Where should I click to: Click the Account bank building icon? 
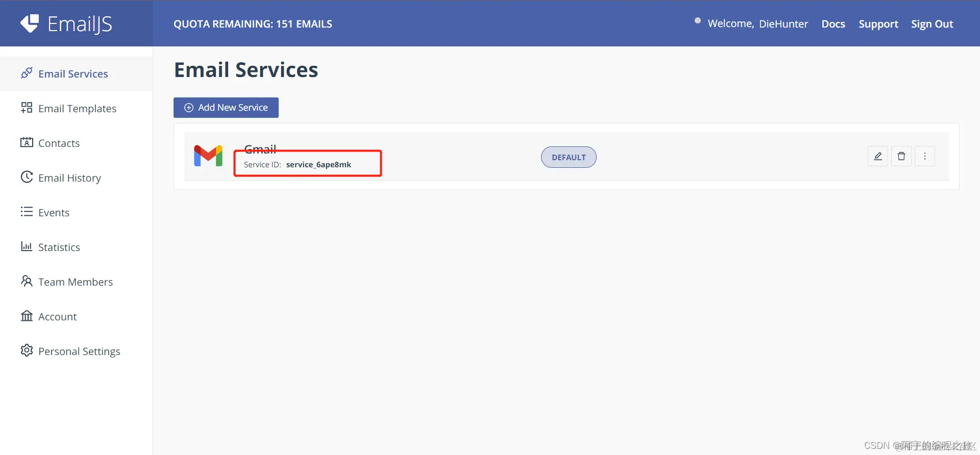tap(27, 316)
